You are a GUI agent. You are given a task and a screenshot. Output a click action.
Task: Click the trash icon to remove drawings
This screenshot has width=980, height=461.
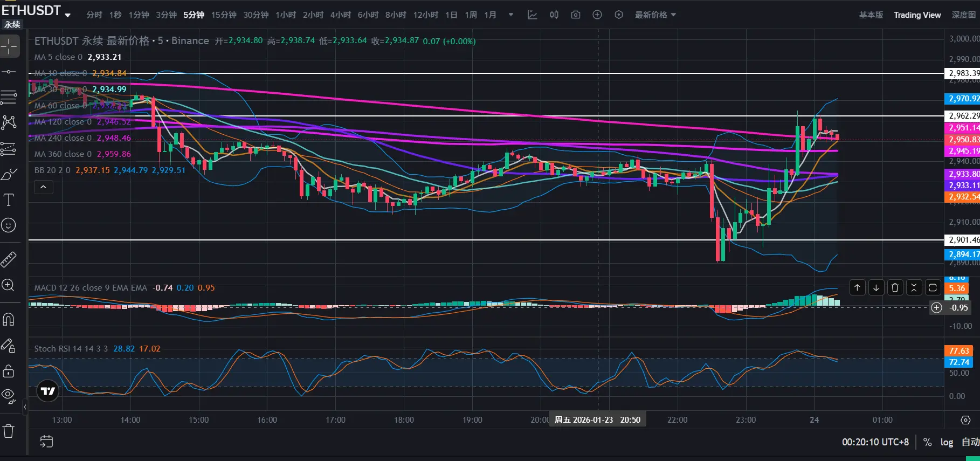tap(9, 431)
